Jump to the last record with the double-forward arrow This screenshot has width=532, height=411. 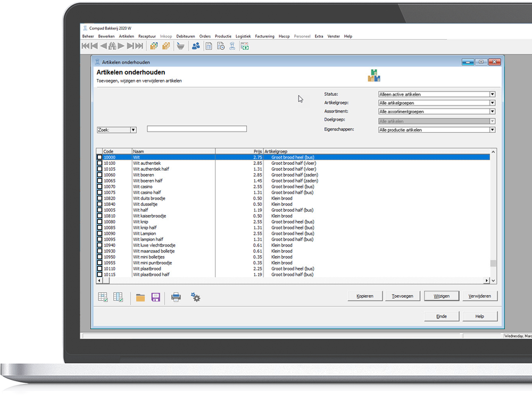point(139,46)
